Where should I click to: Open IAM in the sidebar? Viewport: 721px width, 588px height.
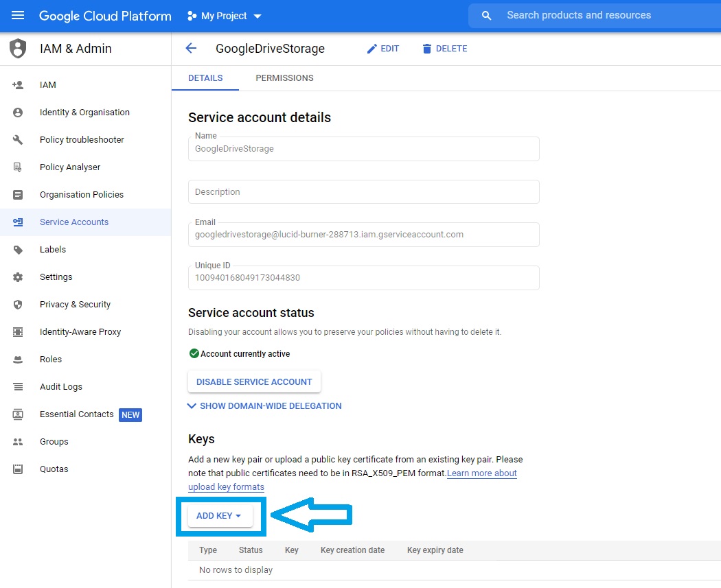tap(86, 85)
